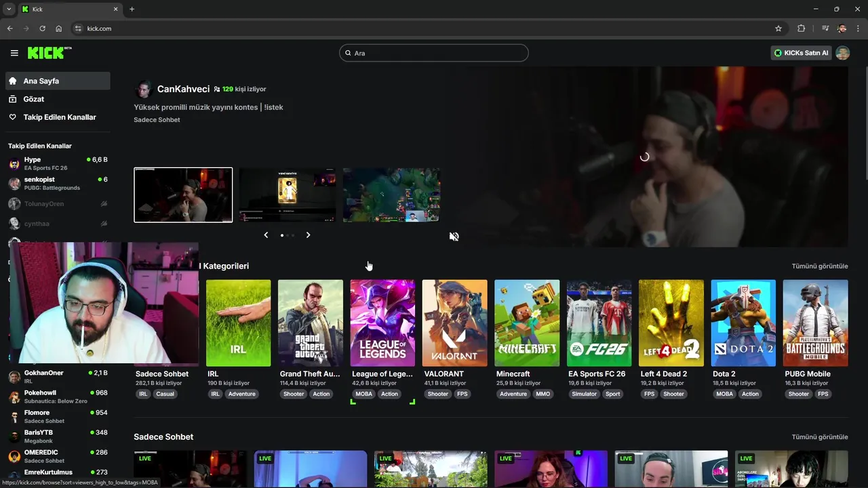Viewport: 868px width, 488px height.
Task: Select the League gameplay featured thumbnail
Action: tap(391, 195)
